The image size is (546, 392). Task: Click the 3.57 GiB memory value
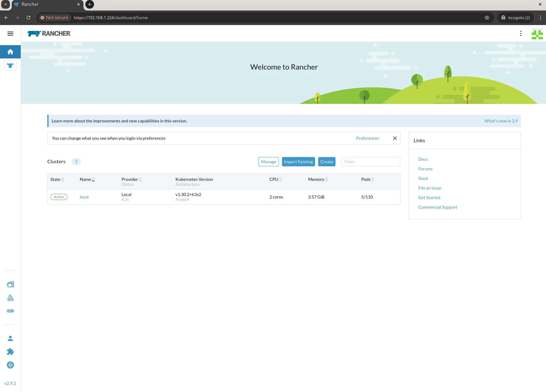click(316, 197)
